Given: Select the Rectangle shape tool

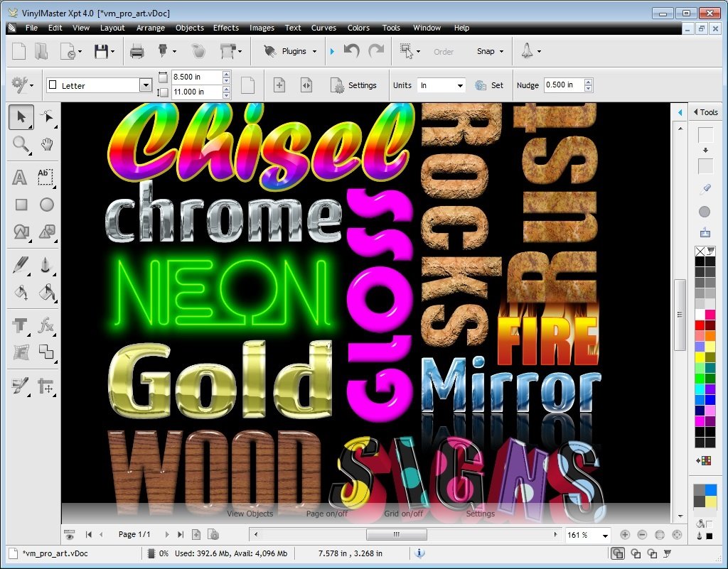Looking at the screenshot, I should 20,205.
